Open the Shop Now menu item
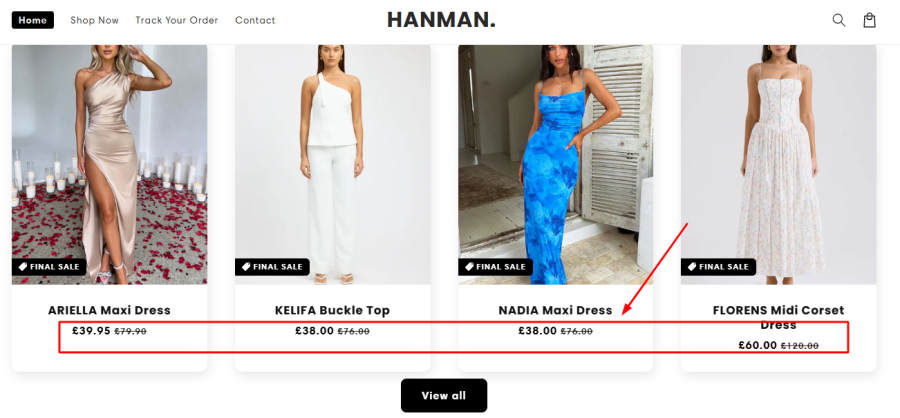This screenshot has height=418, width=900. click(95, 20)
